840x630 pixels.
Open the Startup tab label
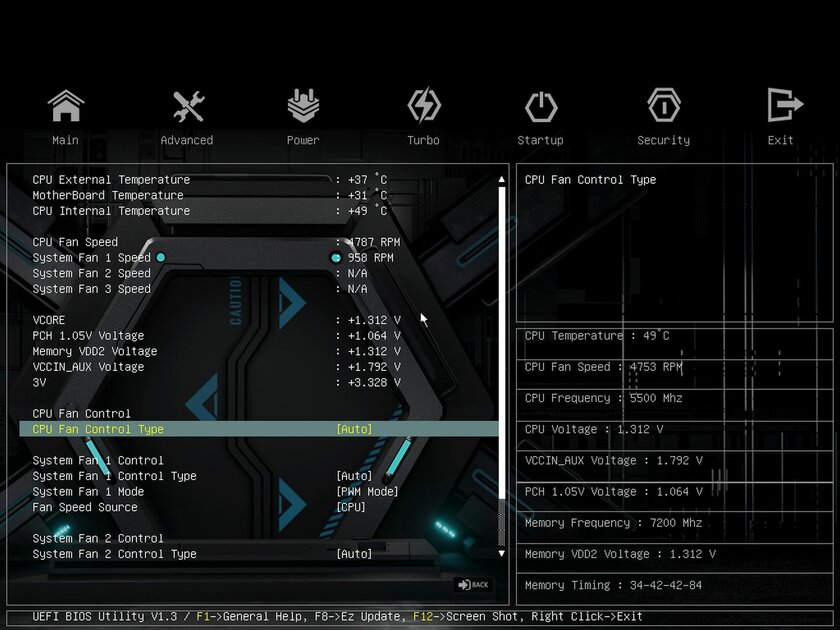pos(541,140)
